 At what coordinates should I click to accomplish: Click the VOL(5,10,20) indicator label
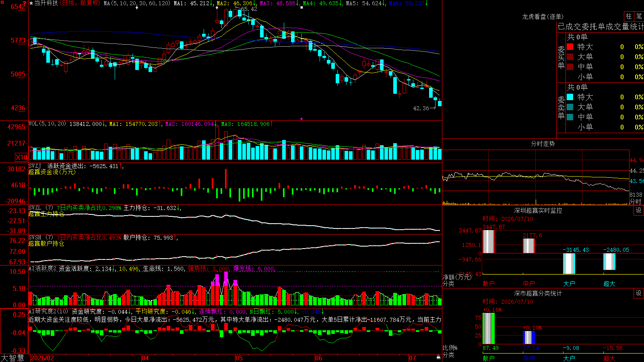tap(47, 124)
